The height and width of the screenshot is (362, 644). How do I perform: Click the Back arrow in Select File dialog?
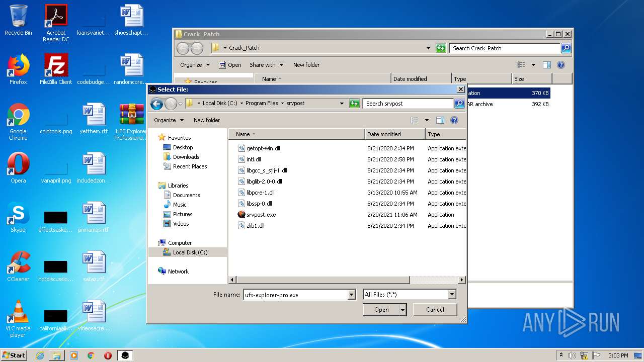point(156,104)
